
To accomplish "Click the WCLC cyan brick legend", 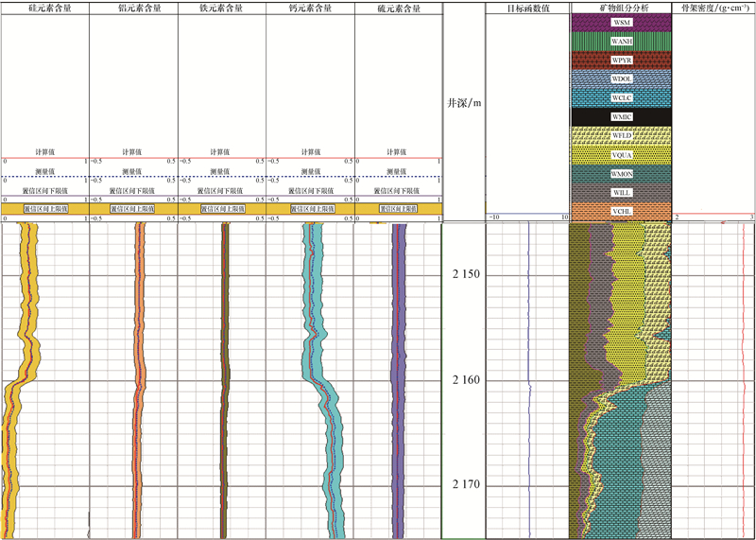I will click(x=621, y=97).
